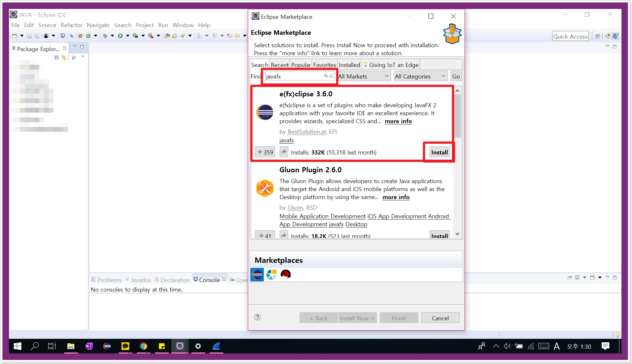Expand the New wizard dropdown arrow
Screen dimensions: 632x364
[22, 36]
